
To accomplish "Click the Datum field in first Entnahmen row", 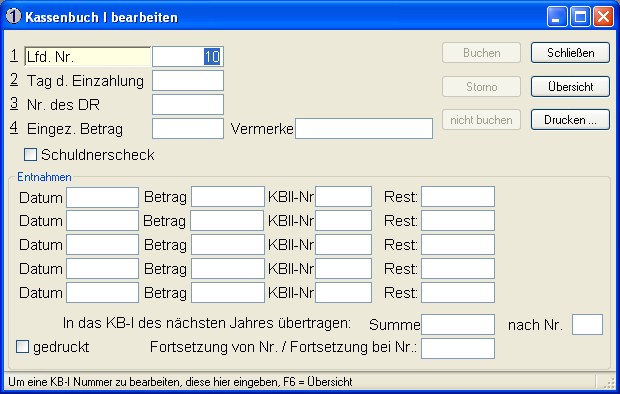I will 102,197.
